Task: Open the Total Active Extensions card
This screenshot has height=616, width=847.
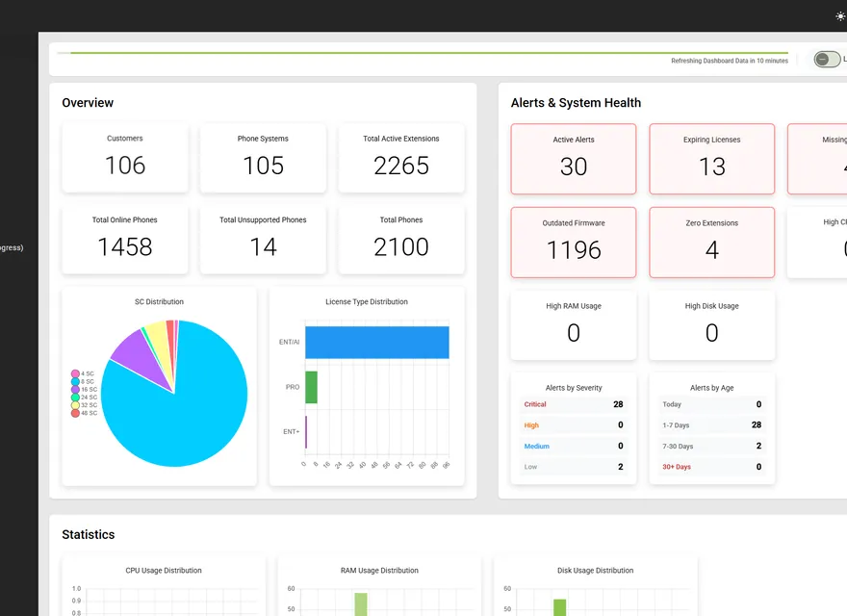Action: pos(401,158)
